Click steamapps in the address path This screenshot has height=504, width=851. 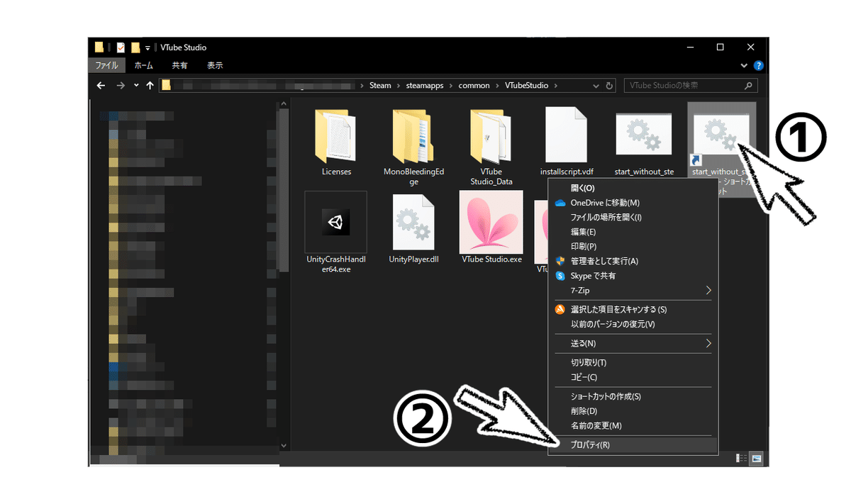pyautogui.click(x=426, y=86)
